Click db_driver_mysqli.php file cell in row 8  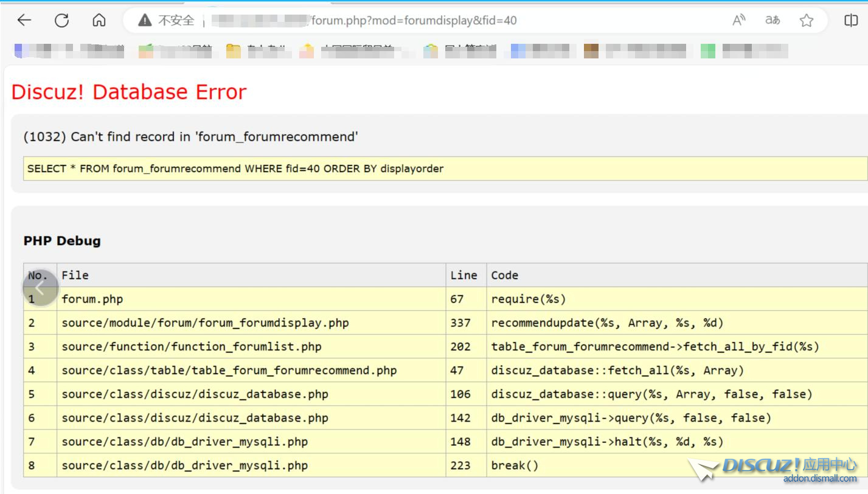(x=251, y=465)
